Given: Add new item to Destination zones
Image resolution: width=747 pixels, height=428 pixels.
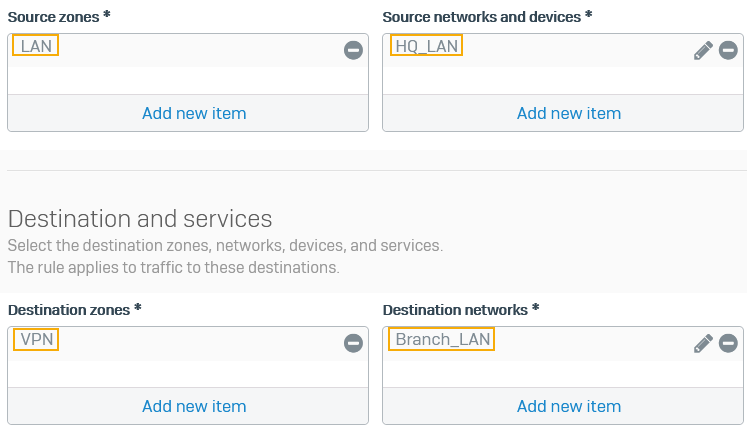Looking at the screenshot, I should click(194, 406).
